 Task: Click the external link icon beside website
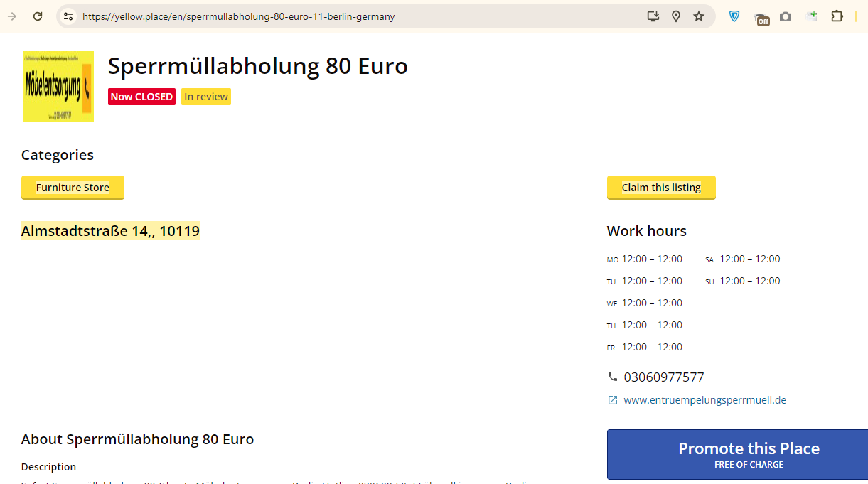pyautogui.click(x=613, y=400)
